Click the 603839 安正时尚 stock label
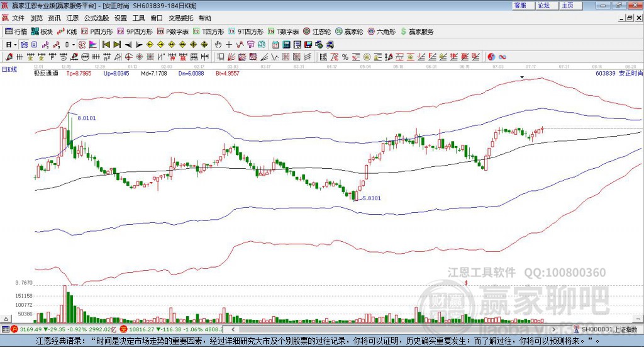Image resolution: width=644 pixels, height=347 pixels. [x=619, y=73]
